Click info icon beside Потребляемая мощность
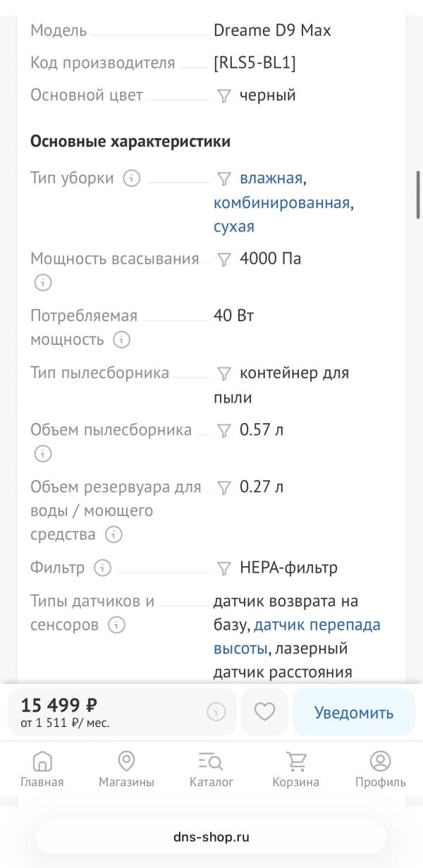This screenshot has height=868, width=423. click(x=122, y=340)
